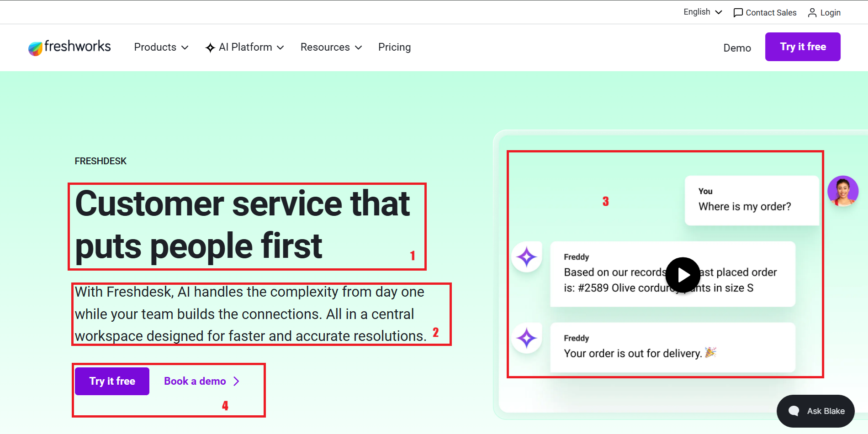Click the Contact Sales link

click(765, 13)
